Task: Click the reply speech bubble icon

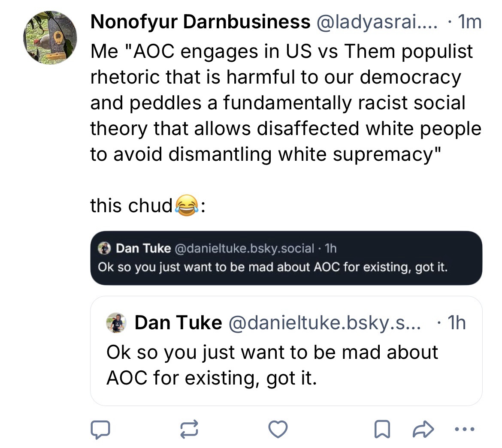Action: point(100,429)
